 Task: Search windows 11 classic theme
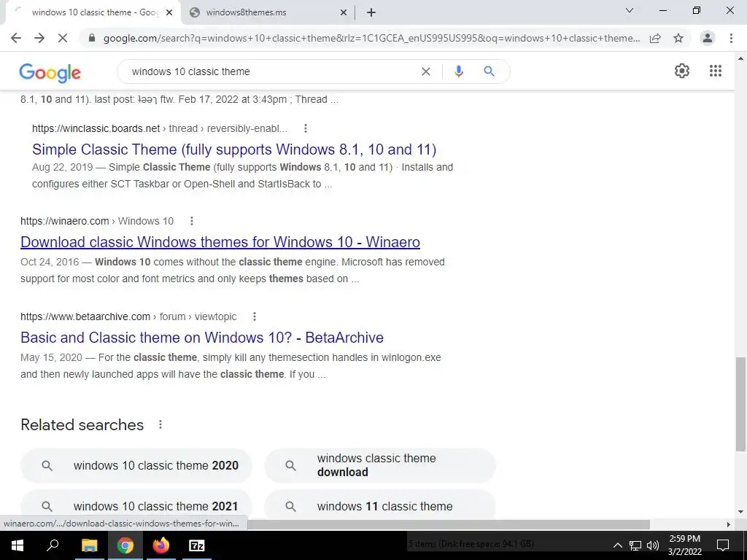[x=379, y=506]
